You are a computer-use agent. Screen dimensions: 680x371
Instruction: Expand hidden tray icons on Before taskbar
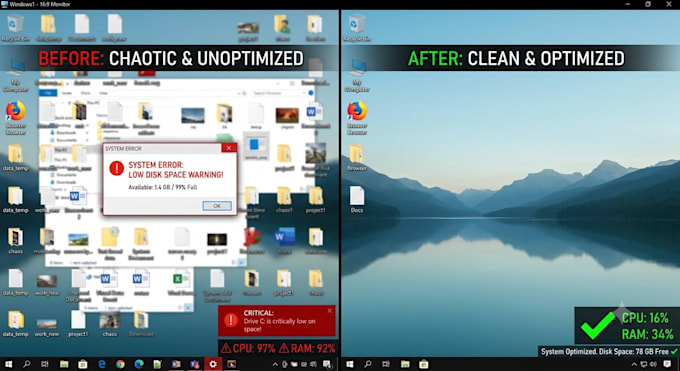point(275,364)
